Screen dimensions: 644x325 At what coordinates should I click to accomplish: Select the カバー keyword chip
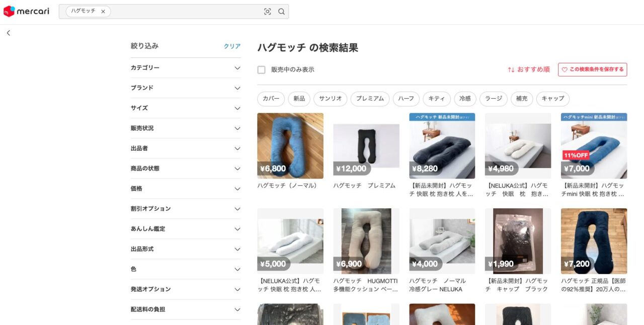(271, 99)
